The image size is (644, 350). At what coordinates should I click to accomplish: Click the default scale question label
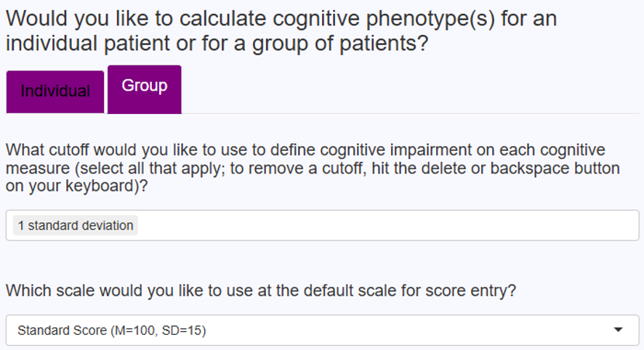261,290
